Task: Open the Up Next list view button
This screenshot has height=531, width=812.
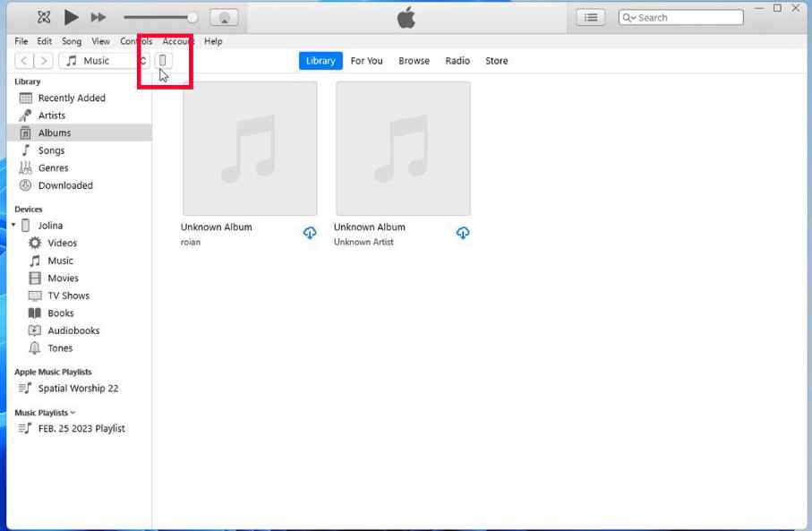Action: [x=590, y=17]
